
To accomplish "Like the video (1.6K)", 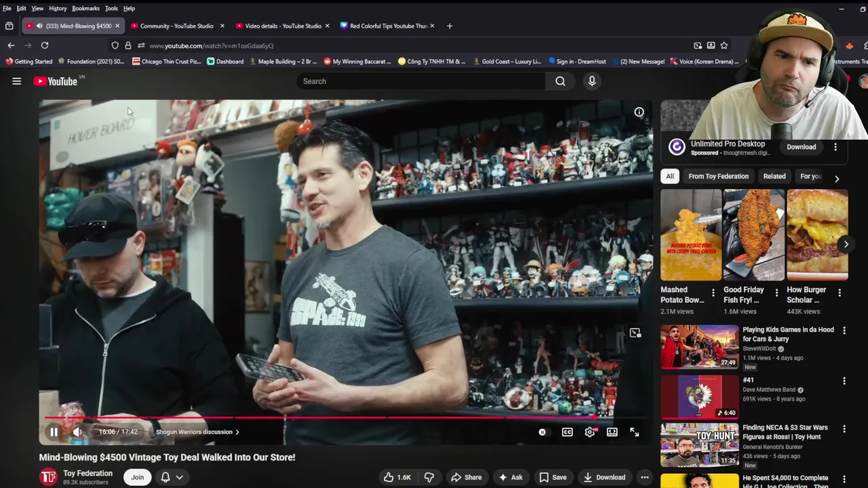I will coord(397,477).
